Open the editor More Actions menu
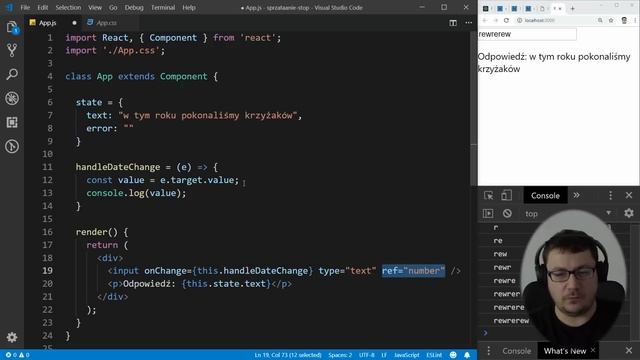The height and width of the screenshot is (360, 640). (x=469, y=23)
